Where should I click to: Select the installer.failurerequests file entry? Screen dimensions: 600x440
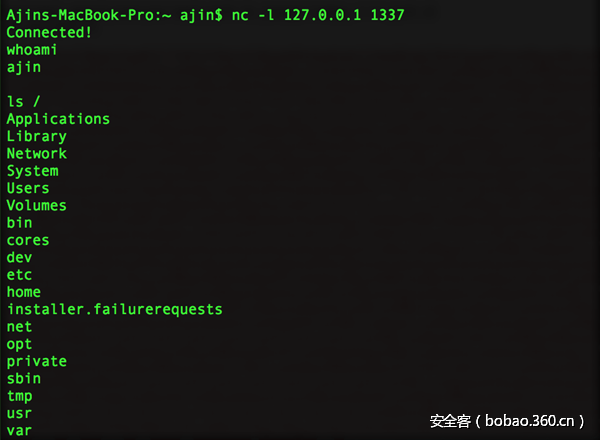coord(114,309)
